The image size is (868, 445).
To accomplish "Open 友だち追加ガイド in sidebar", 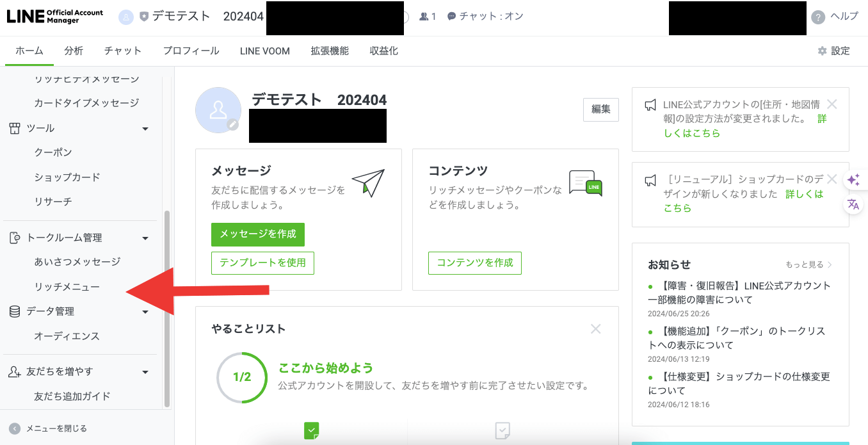I will click(72, 396).
